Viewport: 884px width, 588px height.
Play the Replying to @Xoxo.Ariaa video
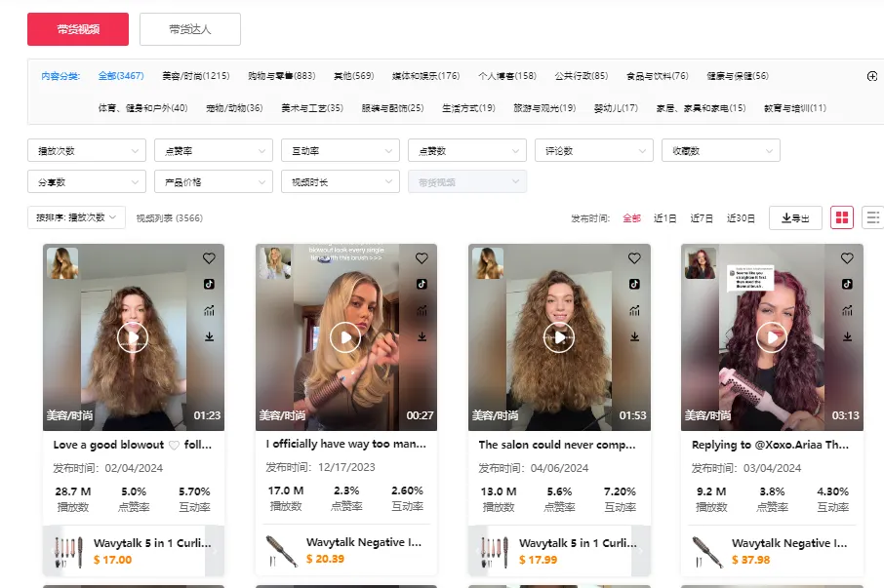[771, 337]
